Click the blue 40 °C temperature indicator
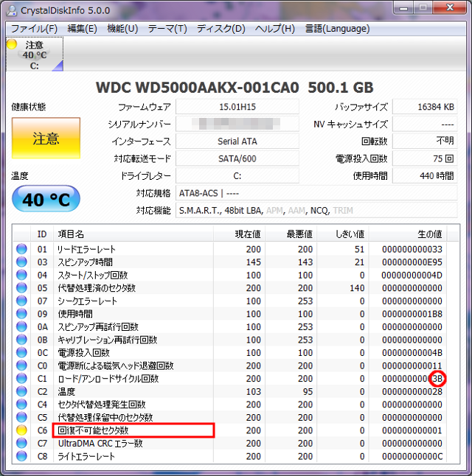The height and width of the screenshot is (476, 472). click(x=46, y=199)
